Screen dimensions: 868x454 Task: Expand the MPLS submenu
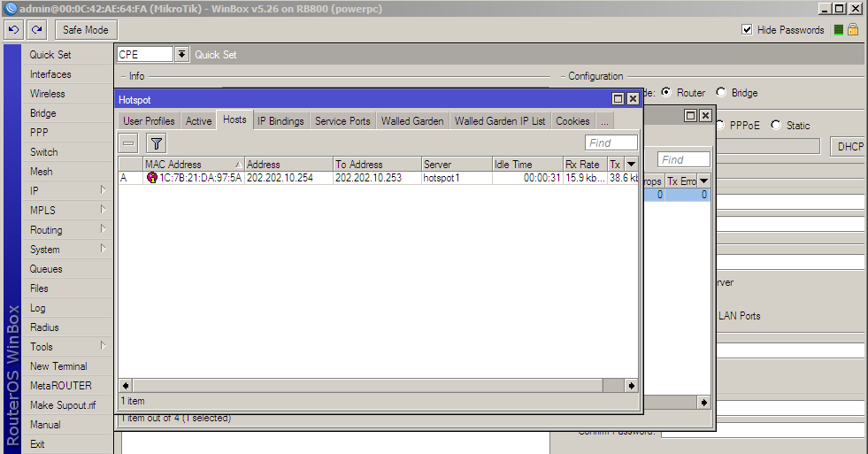point(67,211)
